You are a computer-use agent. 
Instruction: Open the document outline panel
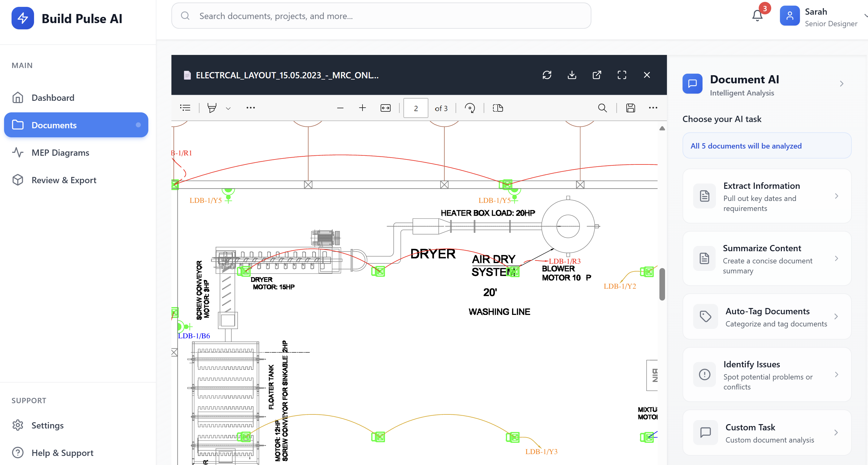point(185,108)
